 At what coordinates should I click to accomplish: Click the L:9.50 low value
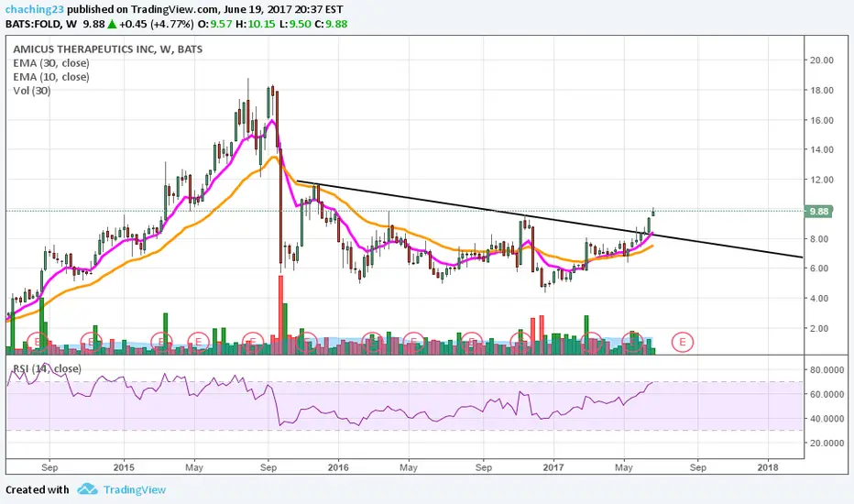coord(295,24)
